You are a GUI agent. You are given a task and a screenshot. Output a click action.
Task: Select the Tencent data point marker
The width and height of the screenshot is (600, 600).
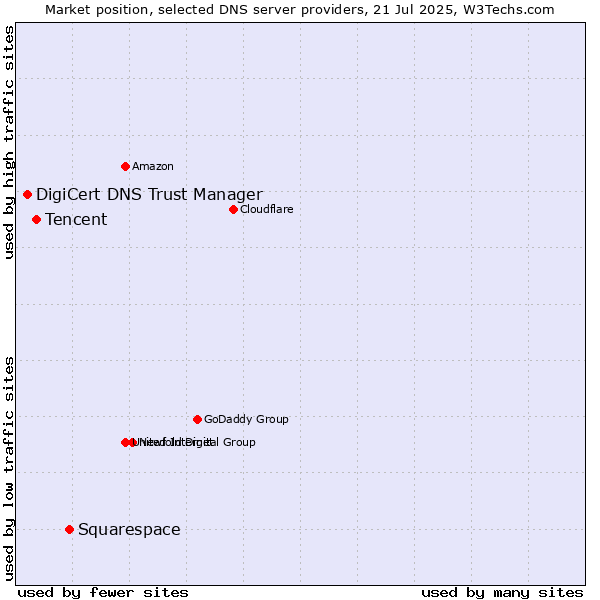[x=36, y=220]
